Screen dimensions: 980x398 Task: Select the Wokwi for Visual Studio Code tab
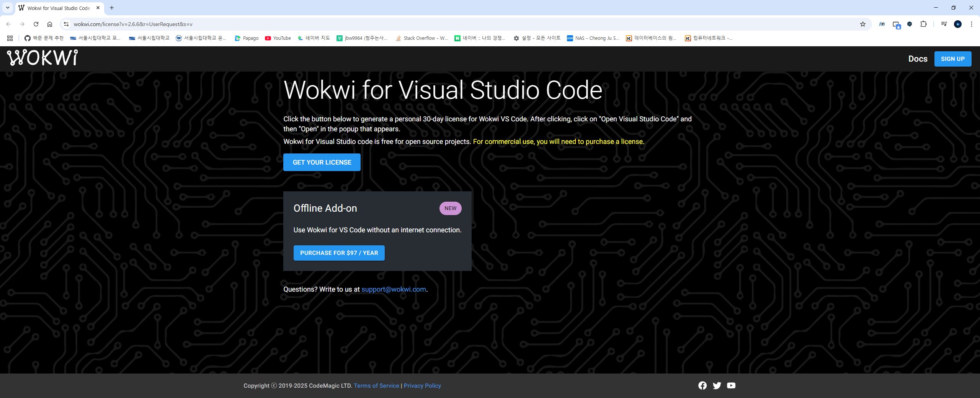pos(59,8)
